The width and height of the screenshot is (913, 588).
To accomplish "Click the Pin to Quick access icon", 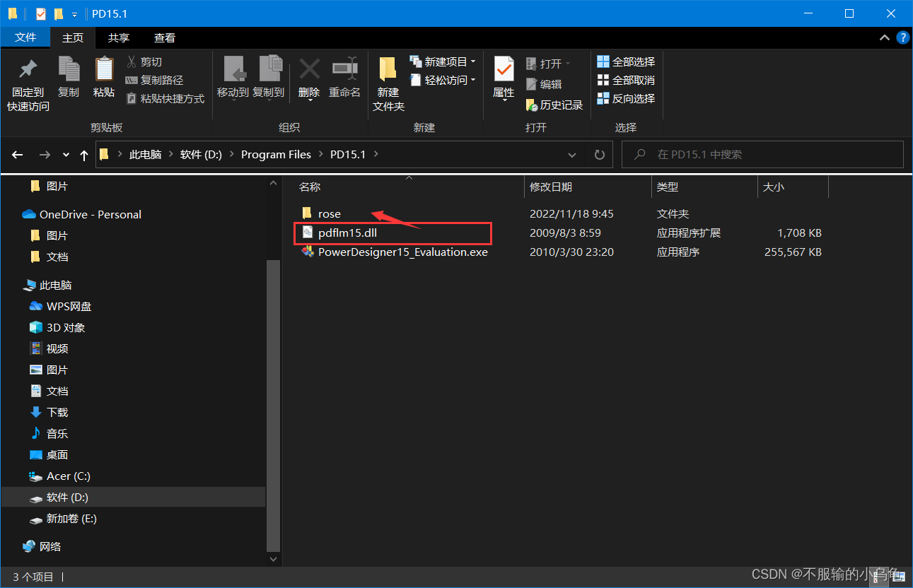I will click(x=28, y=69).
